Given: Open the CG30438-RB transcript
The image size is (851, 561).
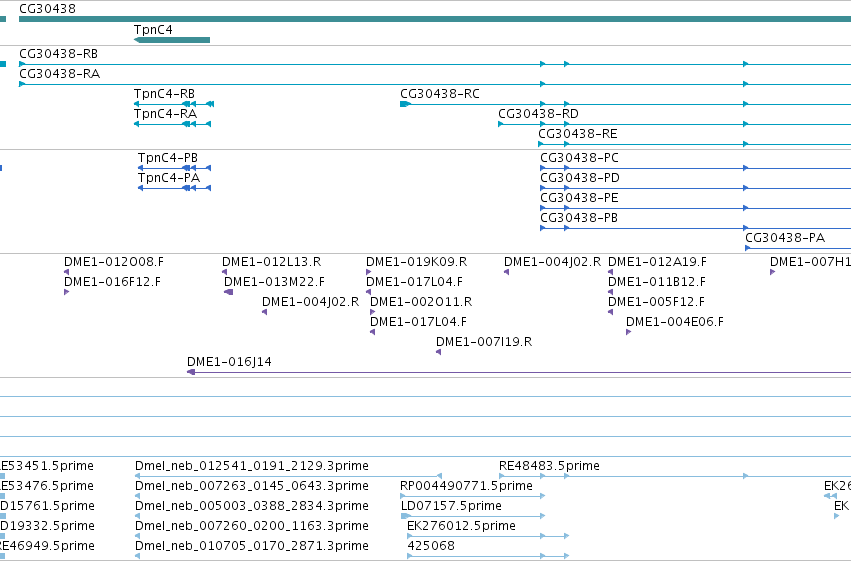Looking at the screenshot, I should pos(435,64).
